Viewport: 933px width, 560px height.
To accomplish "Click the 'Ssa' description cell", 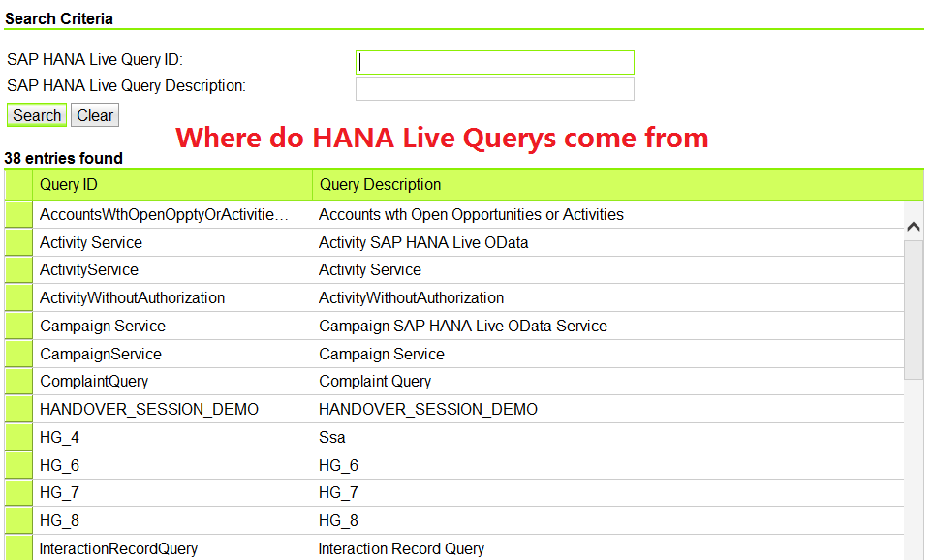I will point(332,437).
